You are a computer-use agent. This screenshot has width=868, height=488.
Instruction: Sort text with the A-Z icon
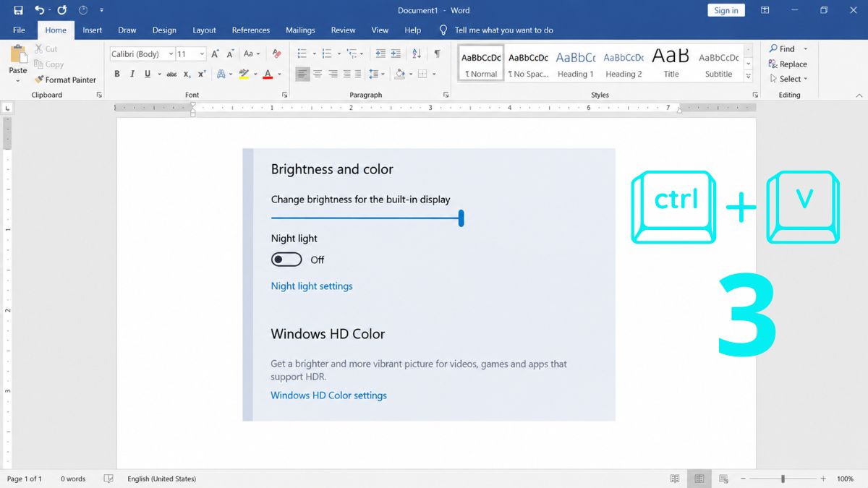point(417,54)
